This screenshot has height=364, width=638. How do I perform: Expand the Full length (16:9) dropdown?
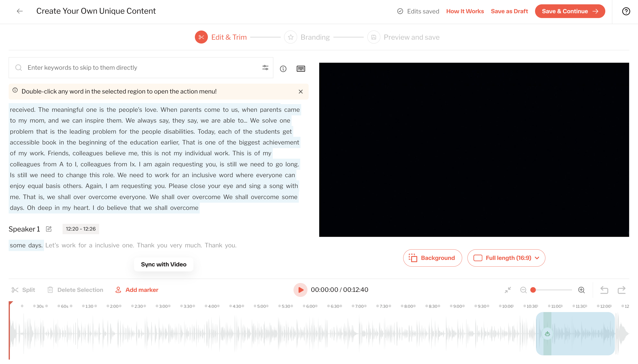506,258
